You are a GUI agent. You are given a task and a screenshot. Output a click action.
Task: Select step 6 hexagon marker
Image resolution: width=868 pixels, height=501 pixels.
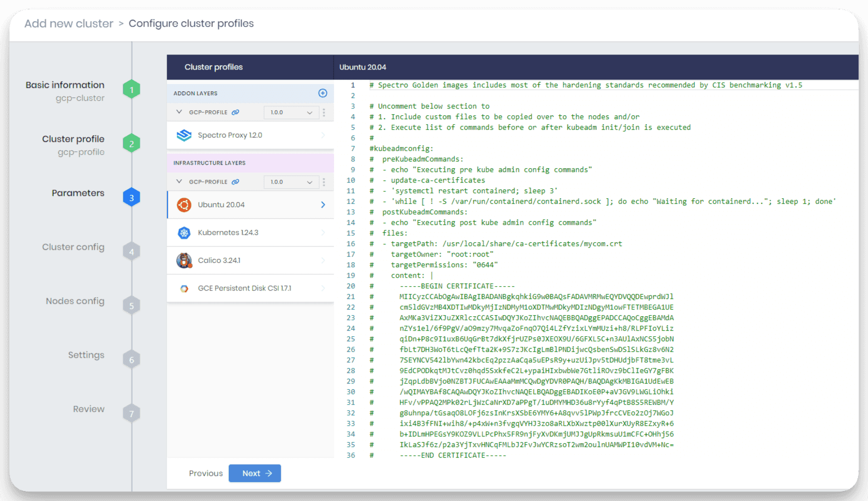point(131,360)
